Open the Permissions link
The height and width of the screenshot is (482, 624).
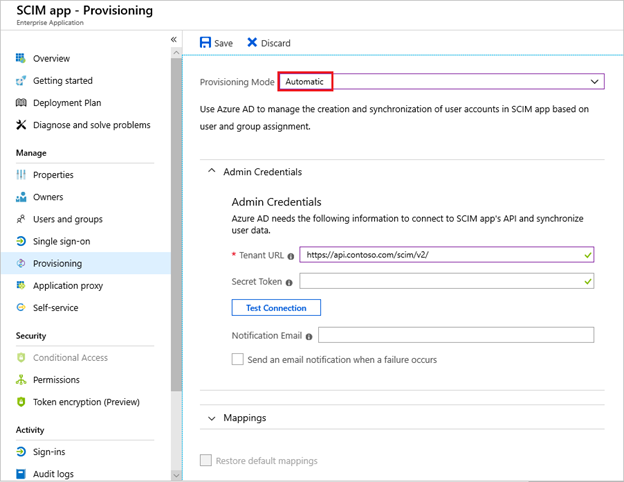point(56,380)
